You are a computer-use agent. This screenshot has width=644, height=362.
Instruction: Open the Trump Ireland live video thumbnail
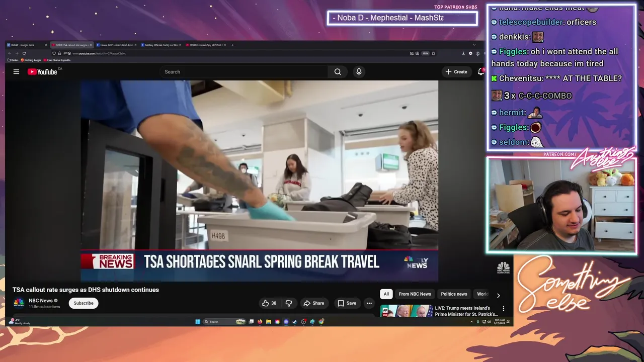[407, 311]
